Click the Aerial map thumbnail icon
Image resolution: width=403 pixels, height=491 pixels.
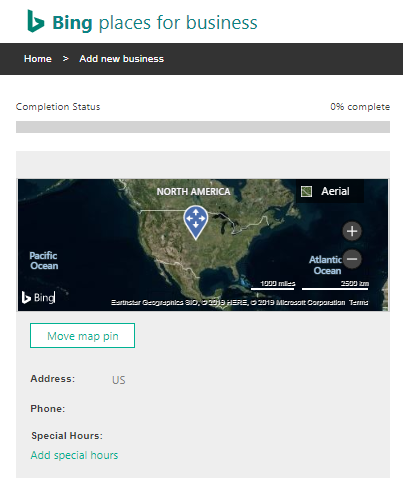306,191
